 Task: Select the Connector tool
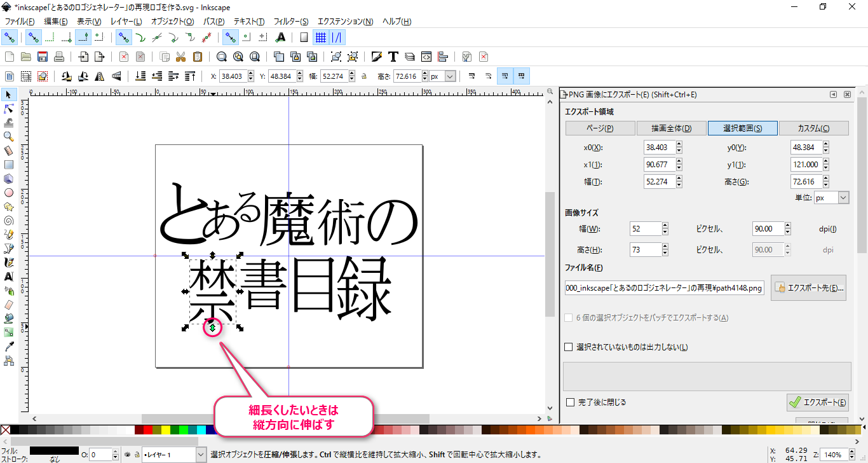pyautogui.click(x=9, y=361)
